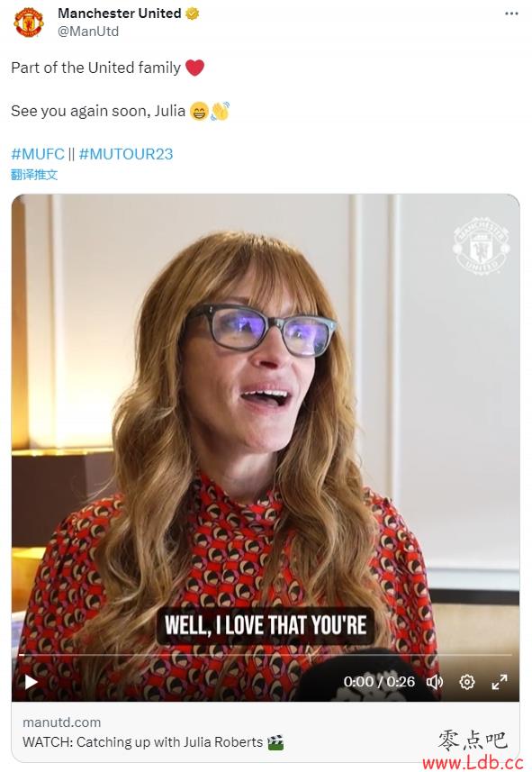The width and height of the screenshot is (532, 772).
Task: Click the 翻译推文 translate tweet link
Action: [x=34, y=175]
